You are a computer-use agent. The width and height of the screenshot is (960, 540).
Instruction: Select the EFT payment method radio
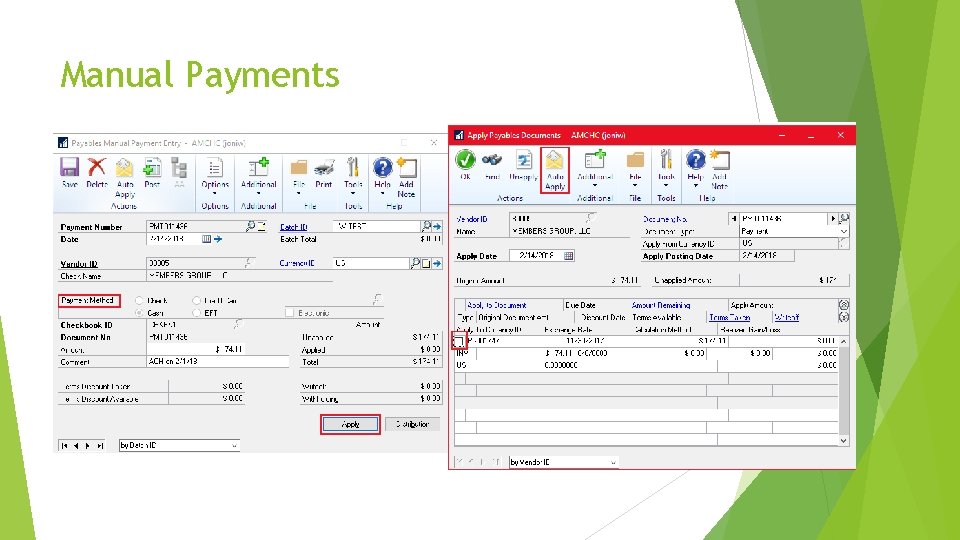pos(197,313)
